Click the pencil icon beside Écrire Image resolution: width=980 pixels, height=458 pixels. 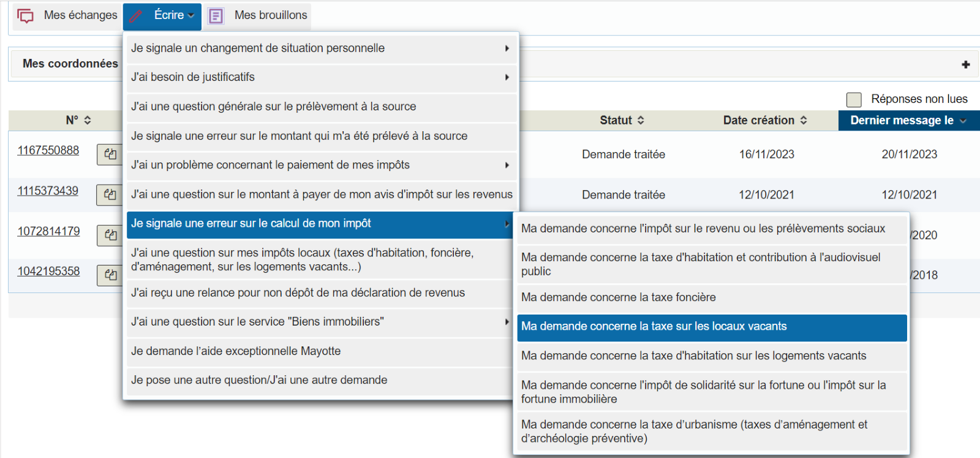click(136, 16)
